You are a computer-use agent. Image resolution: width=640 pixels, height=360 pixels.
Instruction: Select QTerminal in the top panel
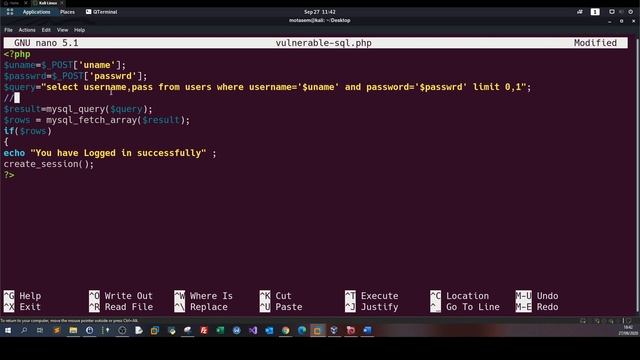pos(102,12)
